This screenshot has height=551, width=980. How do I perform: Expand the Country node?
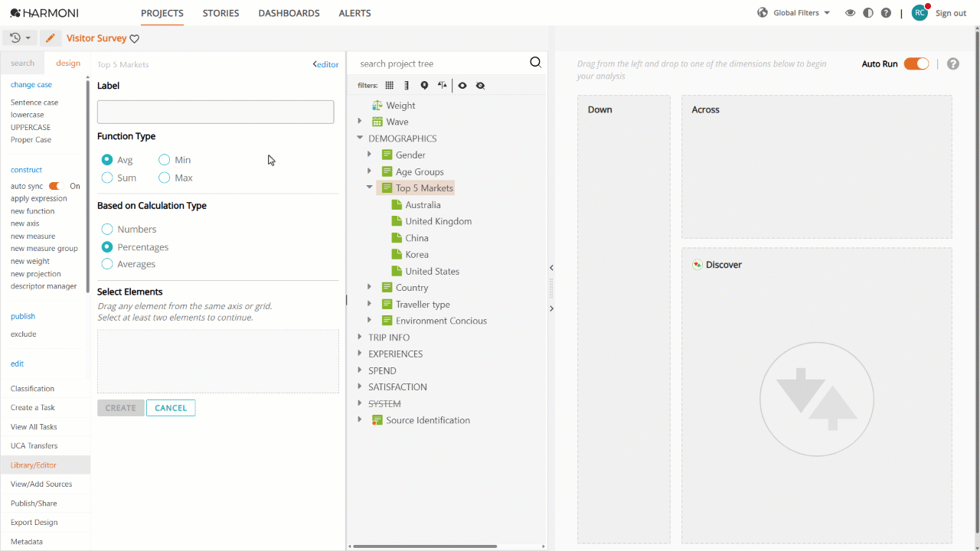(x=370, y=288)
